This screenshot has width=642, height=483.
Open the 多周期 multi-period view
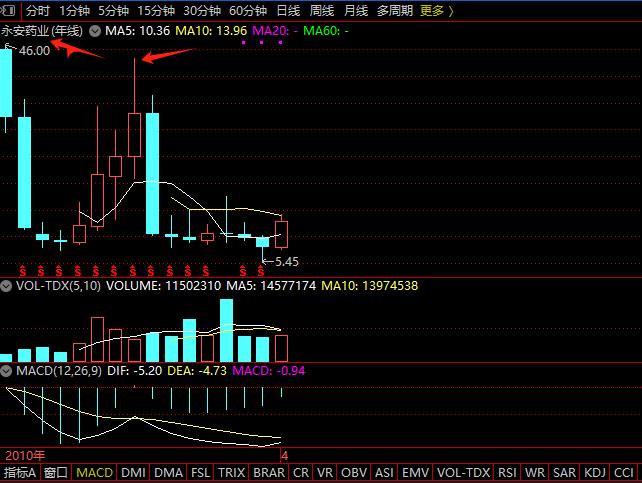pyautogui.click(x=395, y=11)
